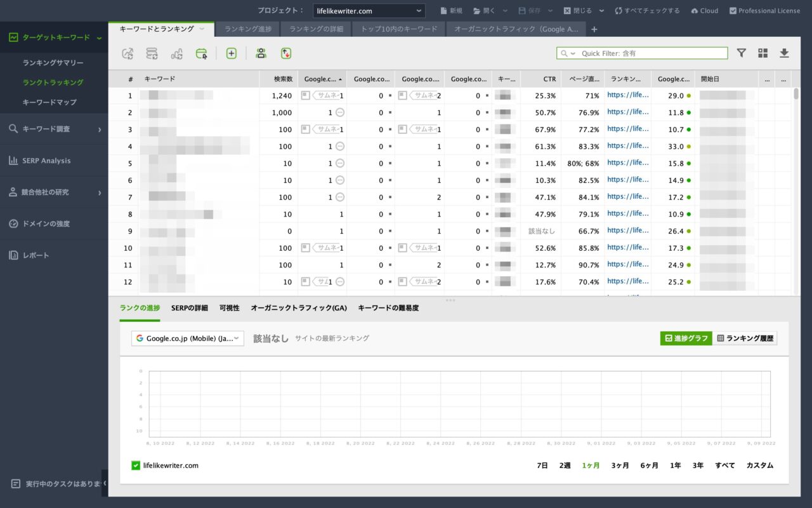Switch to 進捗グラフ view toggle
Screen dimensions: 812x508
[686, 338]
